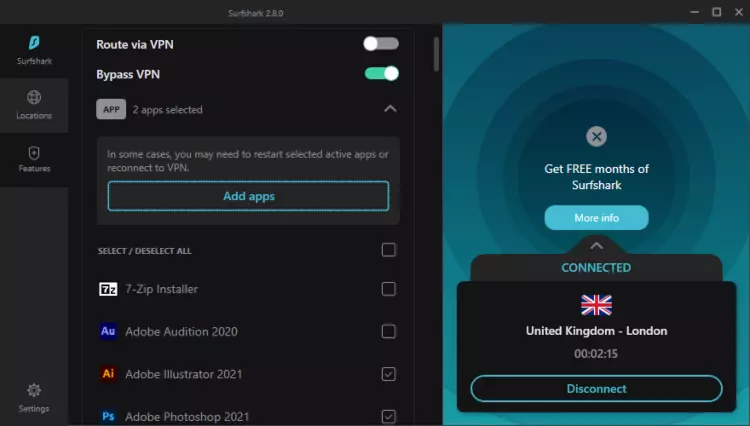Click the Disconnect button
Image resolution: width=750 pixels, height=426 pixels.
point(596,389)
